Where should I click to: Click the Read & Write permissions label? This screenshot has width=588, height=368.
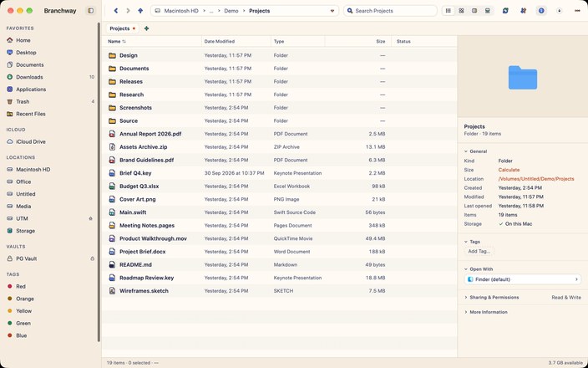(x=566, y=298)
